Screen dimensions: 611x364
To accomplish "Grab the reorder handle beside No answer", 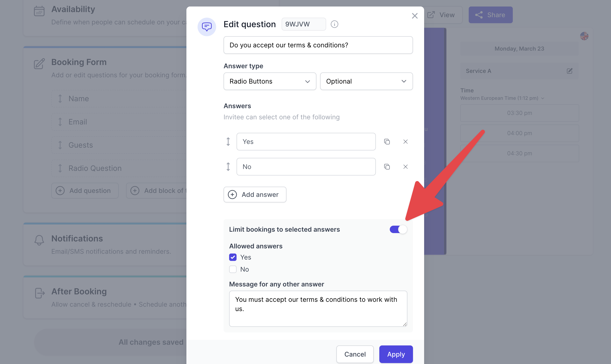I will click(x=228, y=166).
